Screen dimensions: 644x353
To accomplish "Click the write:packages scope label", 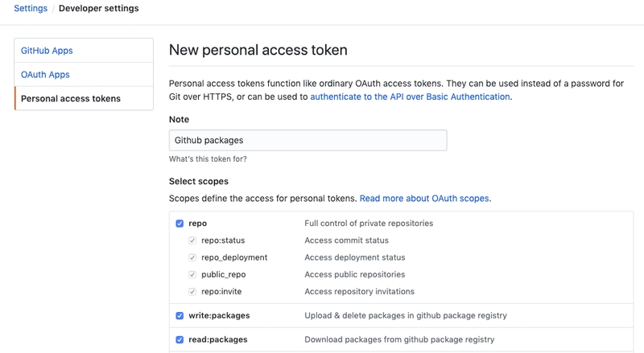I will tap(218, 315).
